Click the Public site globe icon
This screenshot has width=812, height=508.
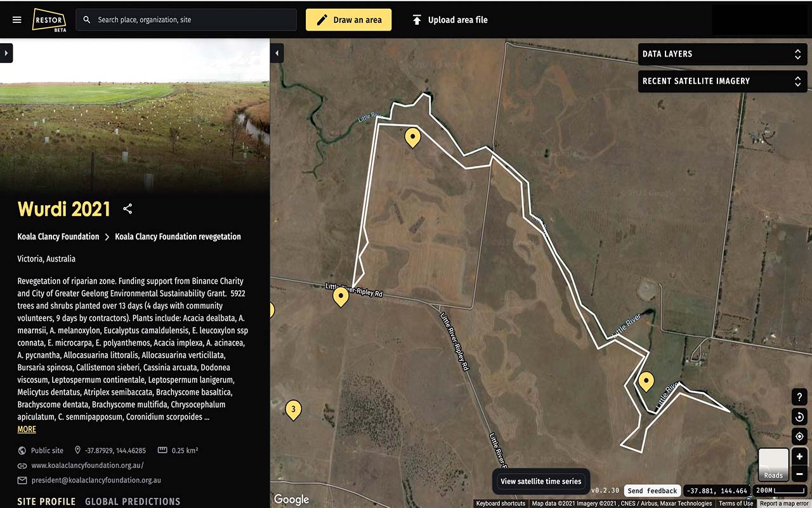pyautogui.click(x=22, y=451)
